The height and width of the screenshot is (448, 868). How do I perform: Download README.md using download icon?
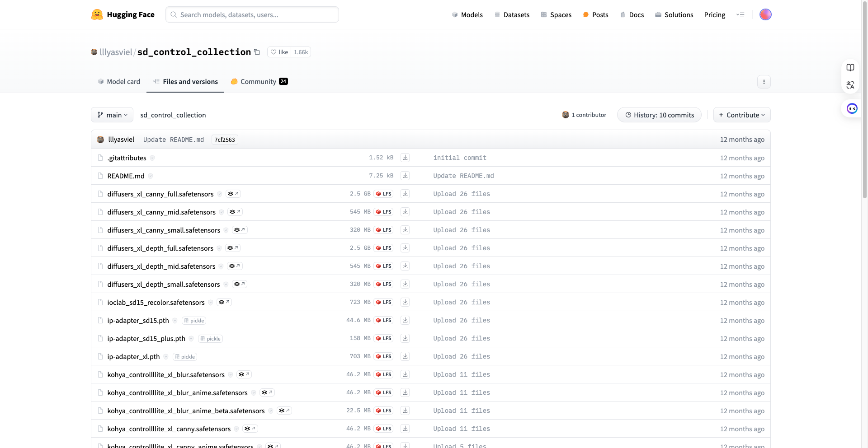(405, 176)
